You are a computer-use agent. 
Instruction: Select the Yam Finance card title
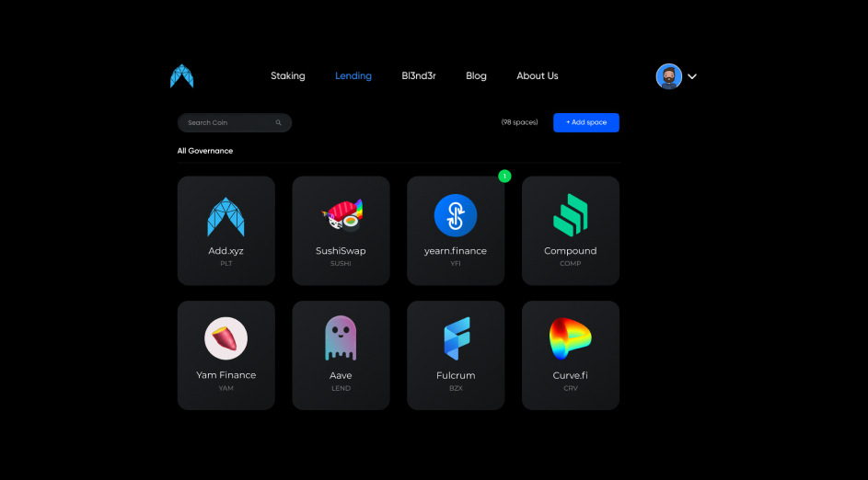click(x=226, y=375)
